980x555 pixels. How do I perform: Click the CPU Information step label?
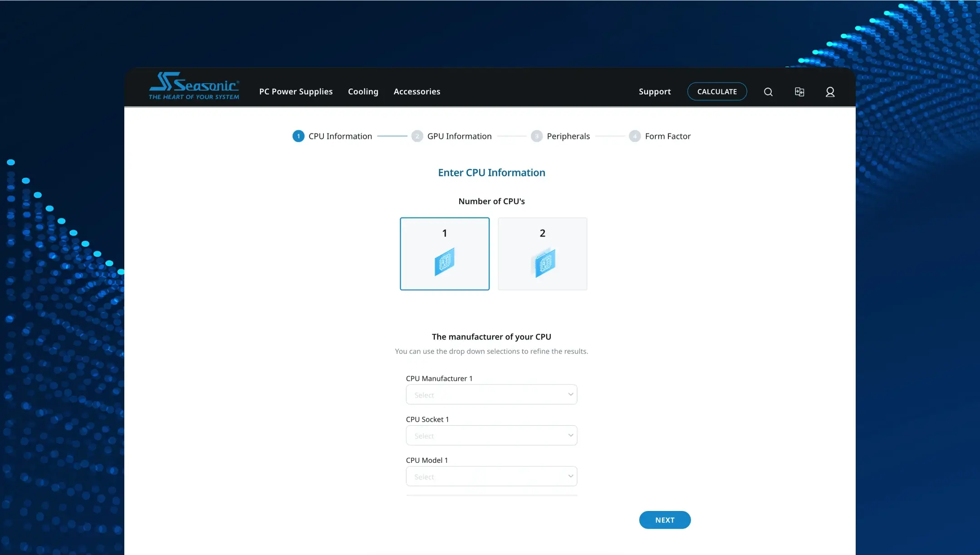[340, 136]
